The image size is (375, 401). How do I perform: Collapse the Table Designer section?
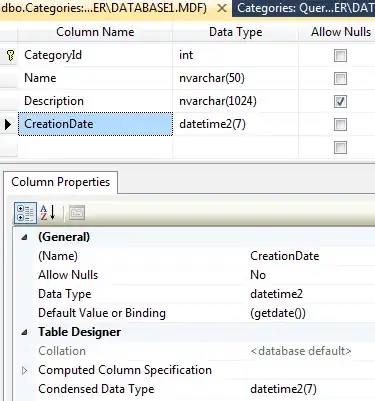click(x=24, y=332)
